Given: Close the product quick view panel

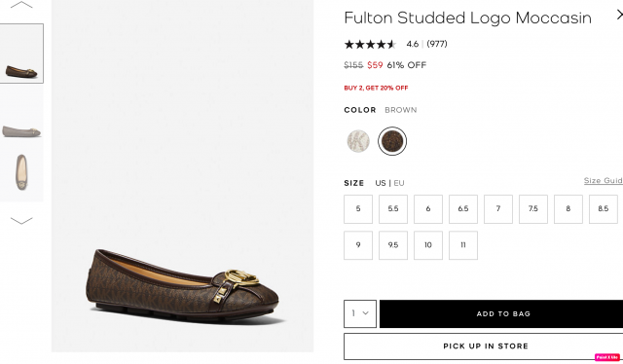Looking at the screenshot, I should coord(619,16).
